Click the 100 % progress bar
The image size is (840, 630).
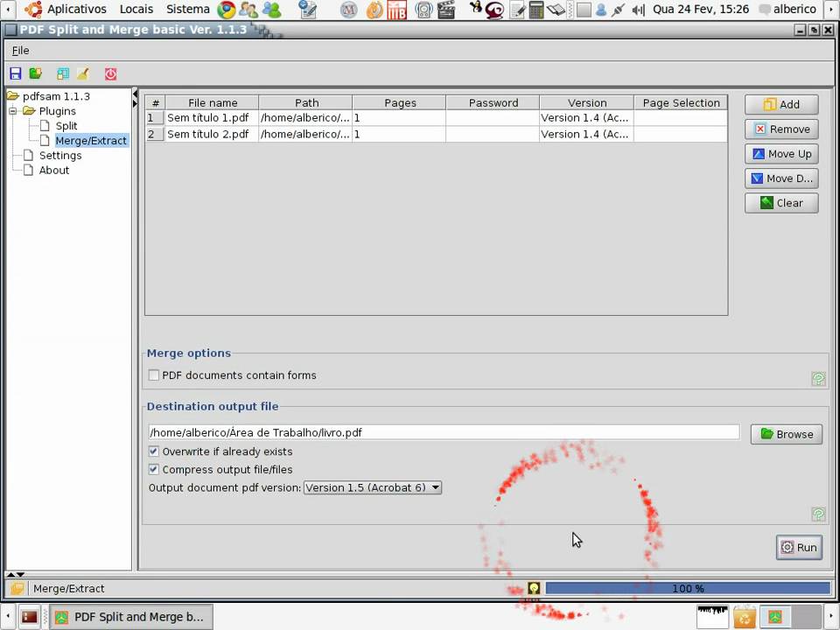coord(688,588)
